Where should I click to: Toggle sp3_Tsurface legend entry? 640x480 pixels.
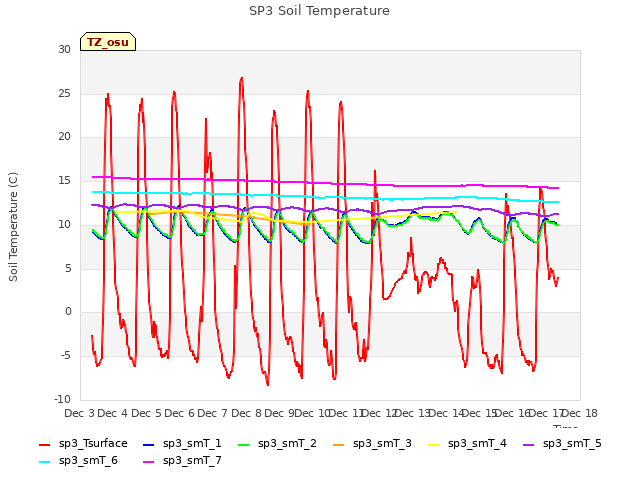pos(83,443)
